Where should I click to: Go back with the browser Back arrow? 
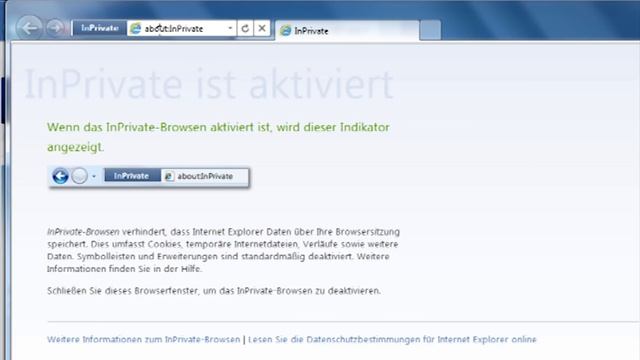tap(29, 28)
